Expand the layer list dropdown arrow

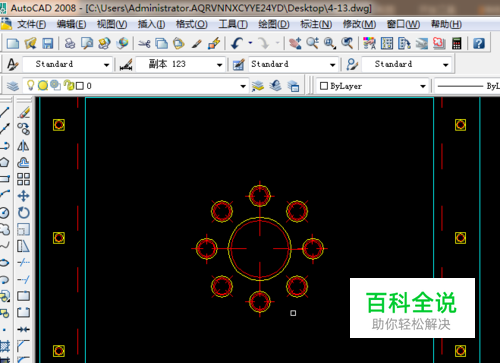[x=243, y=86]
